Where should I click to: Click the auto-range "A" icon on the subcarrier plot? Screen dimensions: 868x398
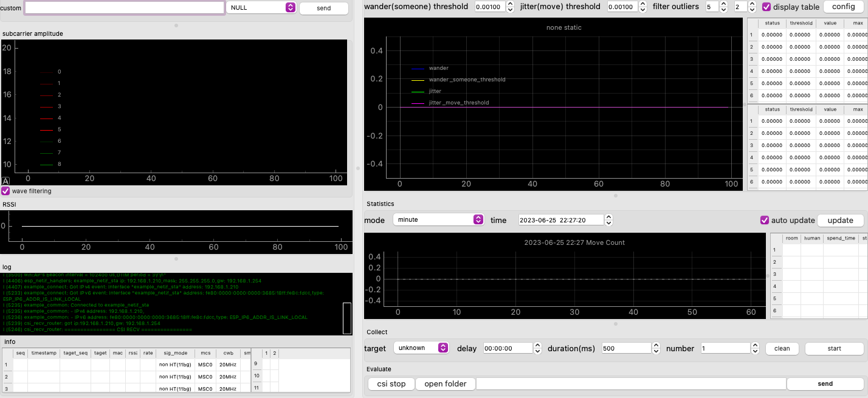(x=4, y=180)
